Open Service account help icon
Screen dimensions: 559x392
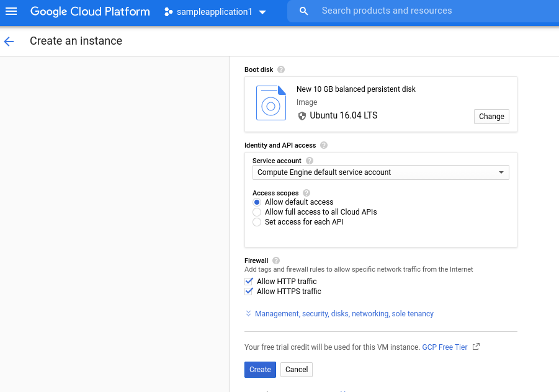[310, 161]
